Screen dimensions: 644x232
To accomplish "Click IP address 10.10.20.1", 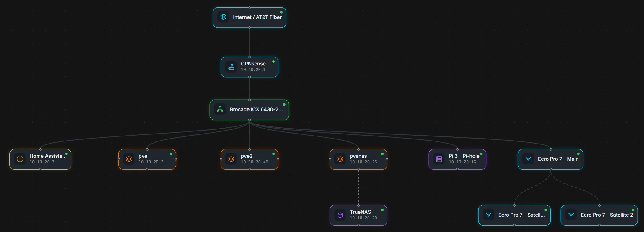I will (253, 70).
